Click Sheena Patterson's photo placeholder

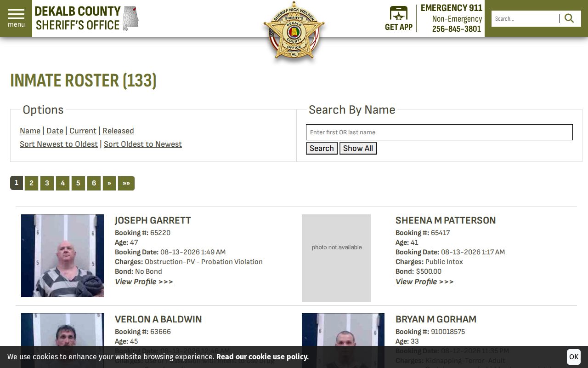coord(336,258)
